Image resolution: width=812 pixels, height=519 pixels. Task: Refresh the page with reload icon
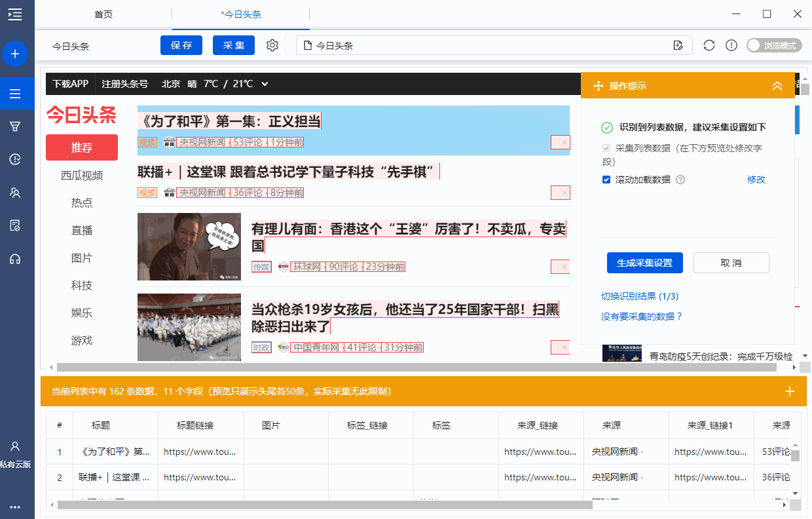click(x=709, y=45)
